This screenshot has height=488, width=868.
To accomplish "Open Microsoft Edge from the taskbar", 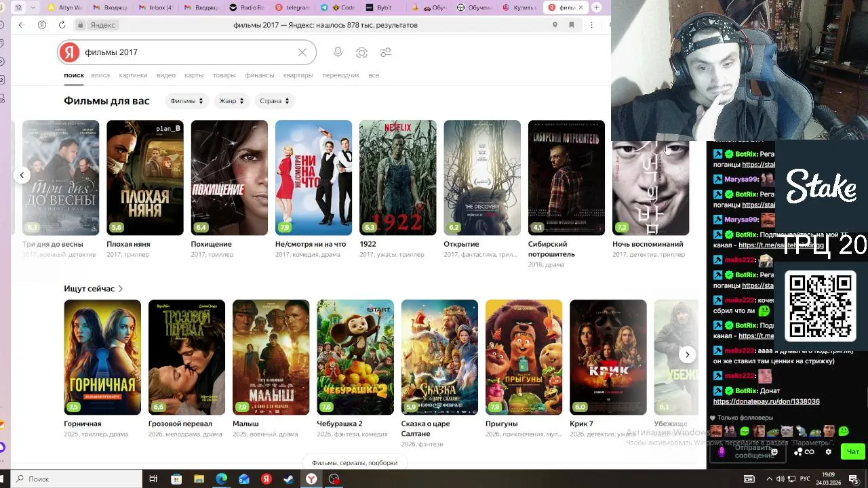I will click(x=222, y=479).
